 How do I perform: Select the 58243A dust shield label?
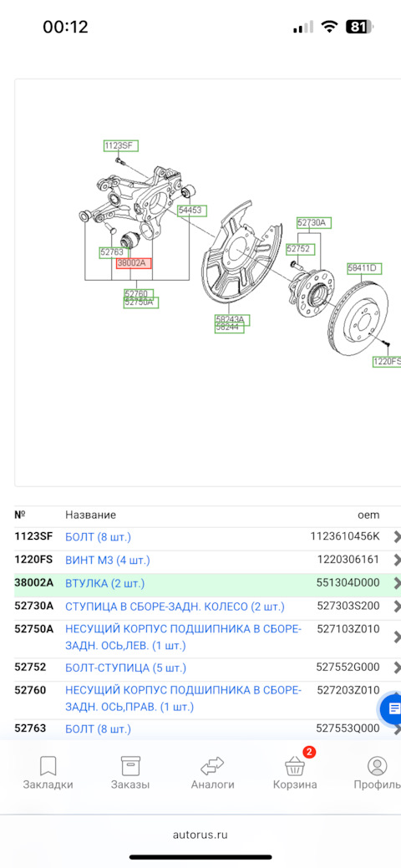[232, 320]
